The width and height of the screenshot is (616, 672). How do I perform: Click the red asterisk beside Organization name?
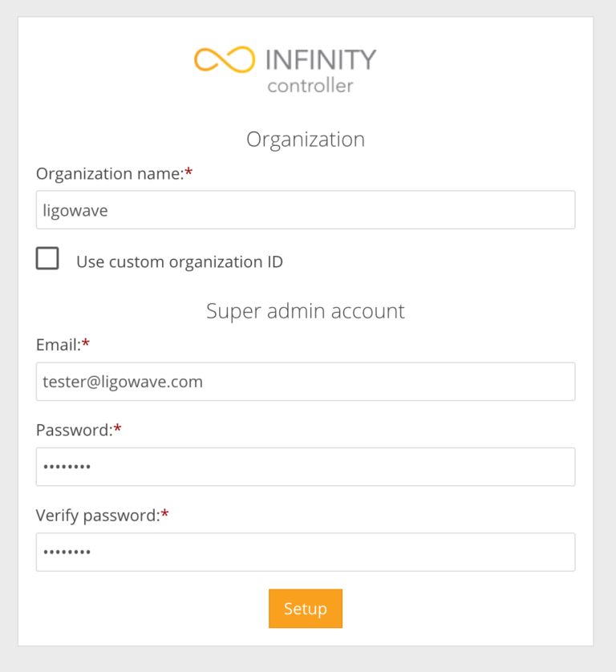click(x=188, y=172)
